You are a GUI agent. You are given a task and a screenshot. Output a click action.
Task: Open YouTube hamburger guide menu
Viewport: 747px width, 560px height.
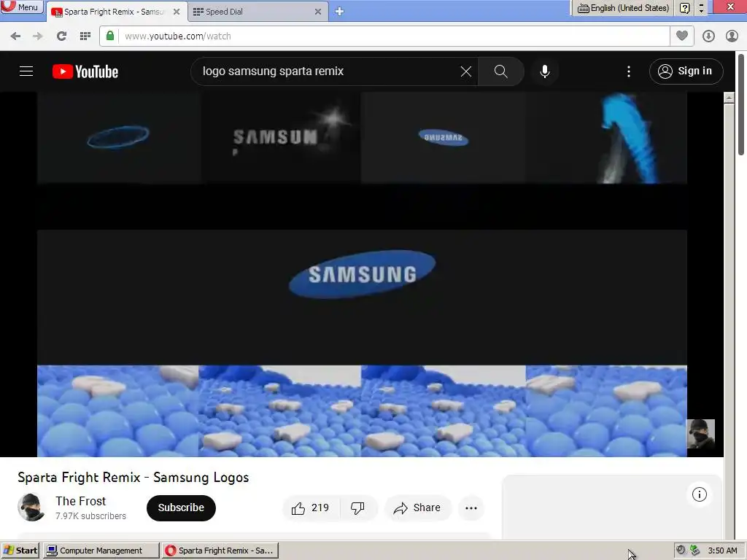[x=26, y=71]
